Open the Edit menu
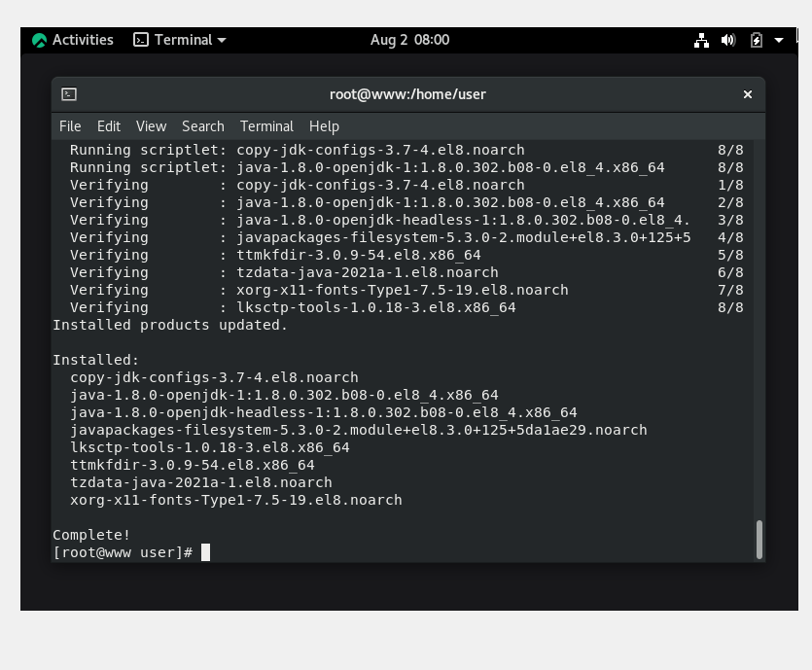 [109, 126]
